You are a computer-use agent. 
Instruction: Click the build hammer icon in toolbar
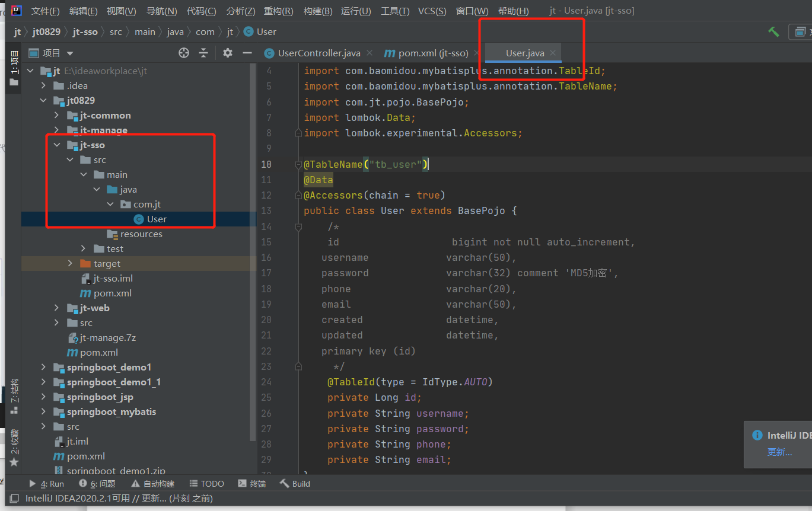(x=773, y=32)
